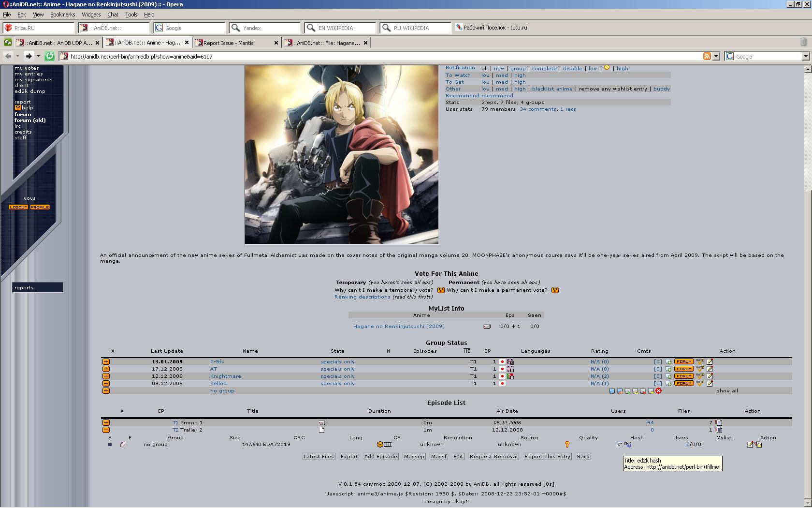The width and height of the screenshot is (812, 508).
Task: Click the file list icon for T1 Promo 1
Action: [x=719, y=423]
